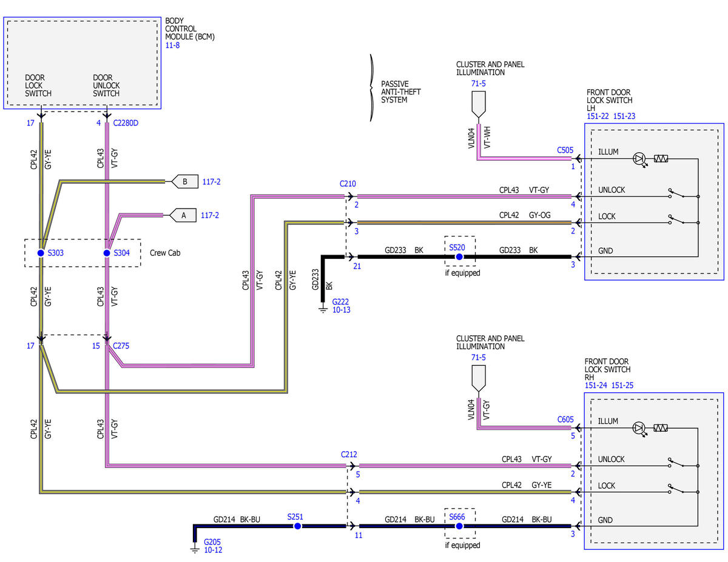Viewport: 728px width, 562px height.
Task: Click the G222 ground label
Action: [341, 302]
